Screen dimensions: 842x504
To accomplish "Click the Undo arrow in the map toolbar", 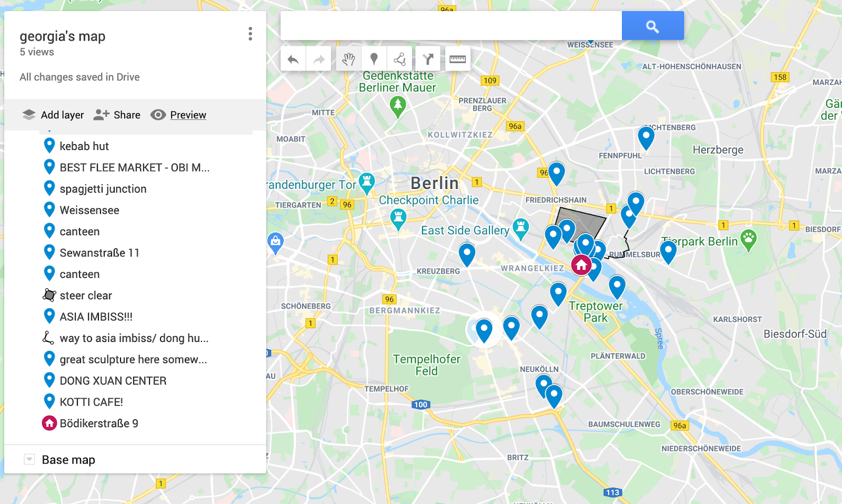I will pyautogui.click(x=293, y=59).
